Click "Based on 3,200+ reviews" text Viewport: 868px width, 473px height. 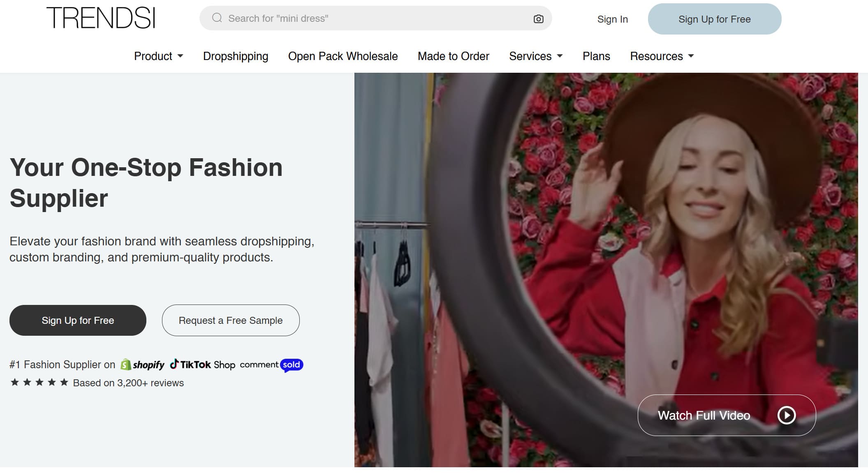[128, 383]
